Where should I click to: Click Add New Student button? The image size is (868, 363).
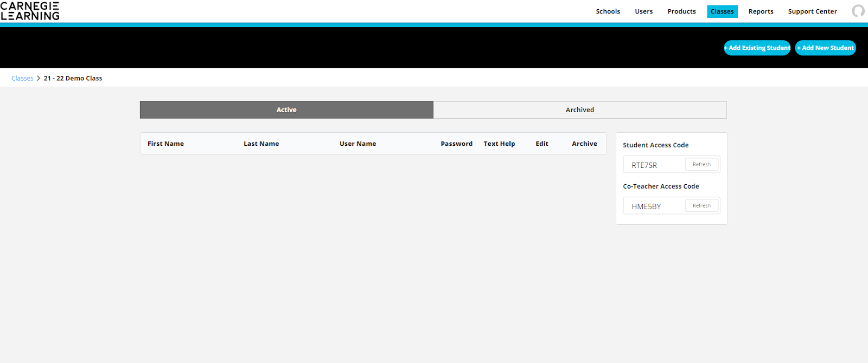tap(825, 48)
